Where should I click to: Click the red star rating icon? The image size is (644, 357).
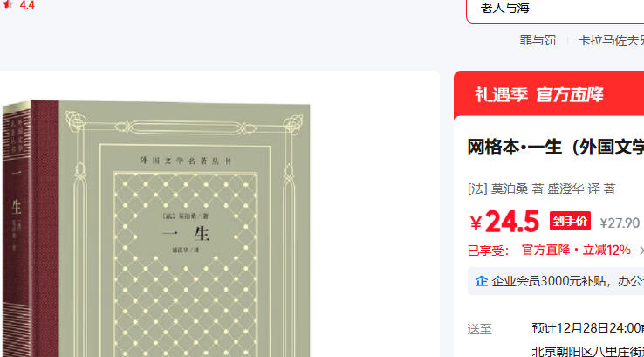8,5
